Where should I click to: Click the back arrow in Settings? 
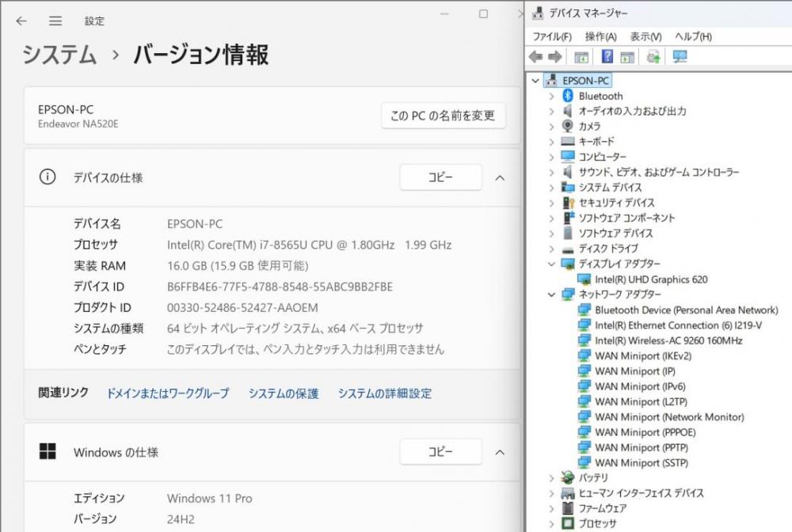click(x=21, y=21)
